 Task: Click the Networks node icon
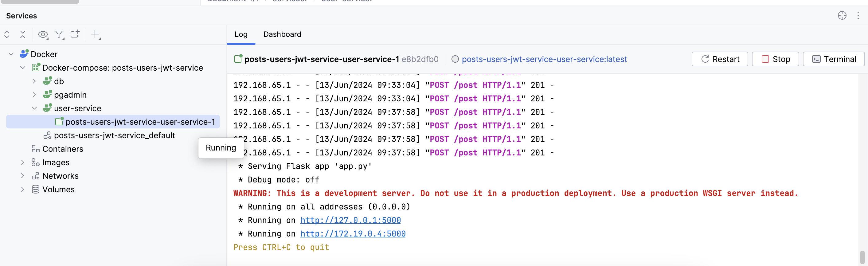click(x=35, y=176)
